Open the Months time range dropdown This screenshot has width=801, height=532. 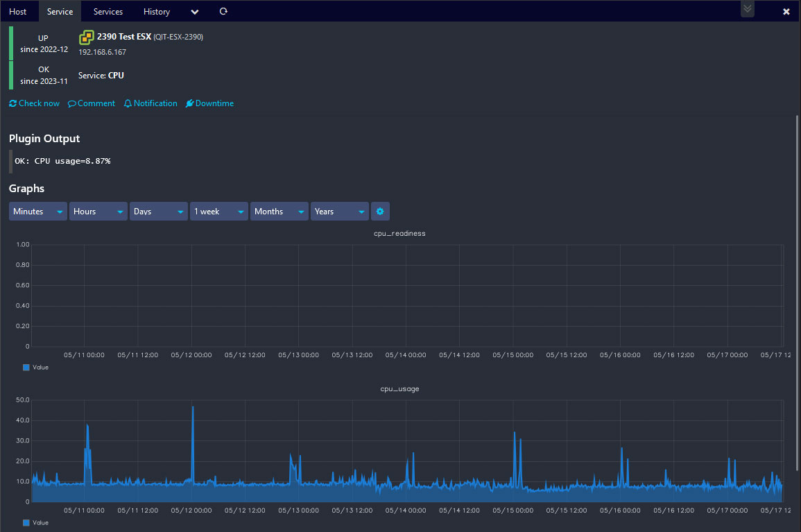coord(279,212)
